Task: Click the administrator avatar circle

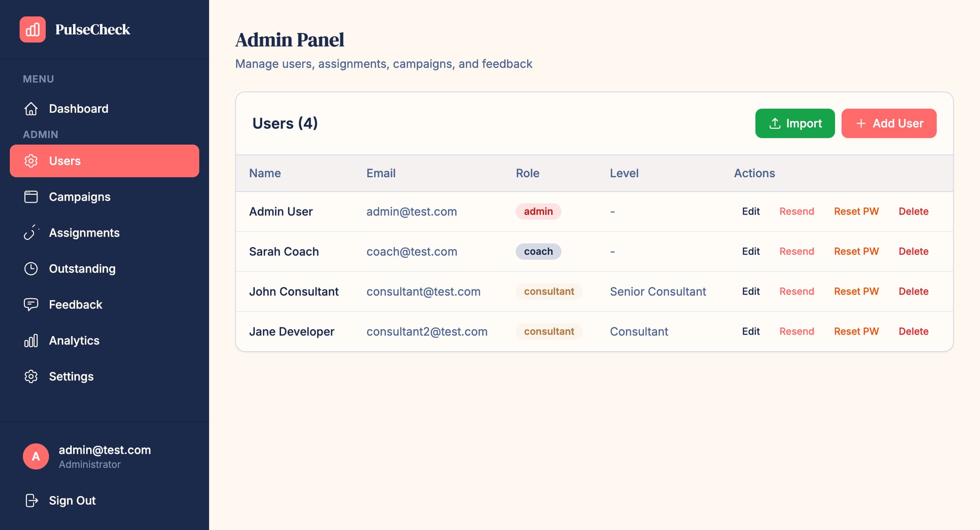Action: click(x=36, y=456)
